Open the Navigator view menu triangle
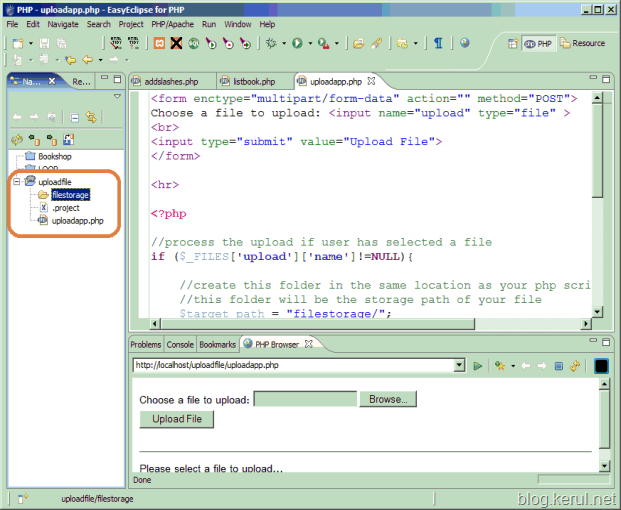The width and height of the screenshot is (621, 510). (117, 97)
